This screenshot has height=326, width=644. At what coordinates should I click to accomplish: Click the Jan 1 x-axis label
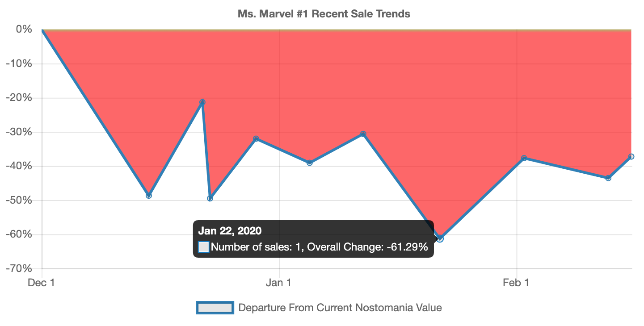[x=279, y=283]
